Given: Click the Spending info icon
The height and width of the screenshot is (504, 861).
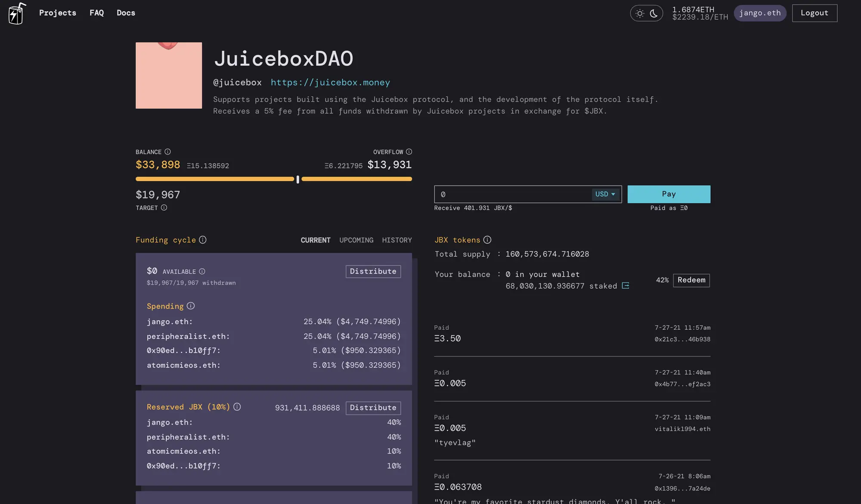Looking at the screenshot, I should 191,306.
